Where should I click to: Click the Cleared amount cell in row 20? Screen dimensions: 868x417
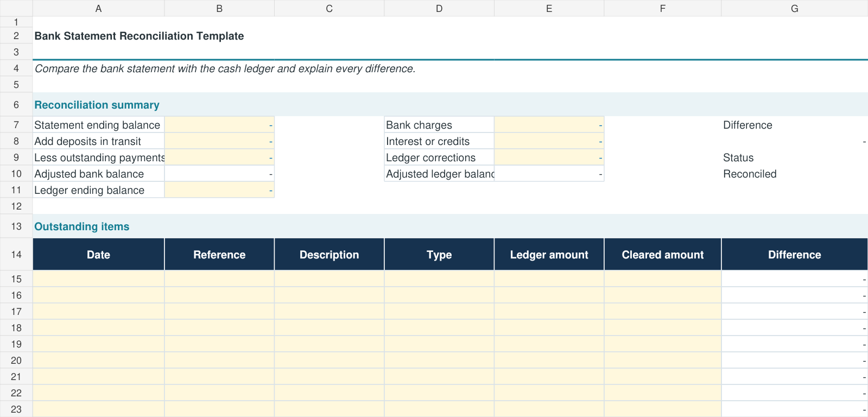[x=662, y=360]
